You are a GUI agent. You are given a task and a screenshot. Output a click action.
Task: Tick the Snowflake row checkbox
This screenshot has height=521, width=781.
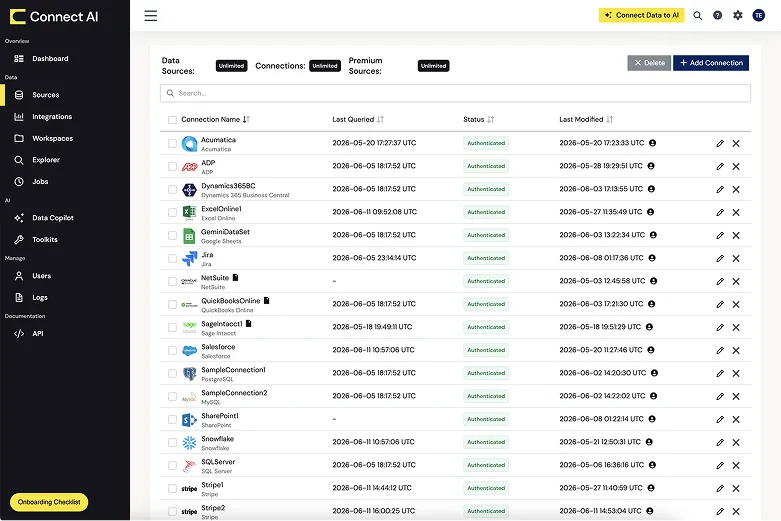point(172,442)
